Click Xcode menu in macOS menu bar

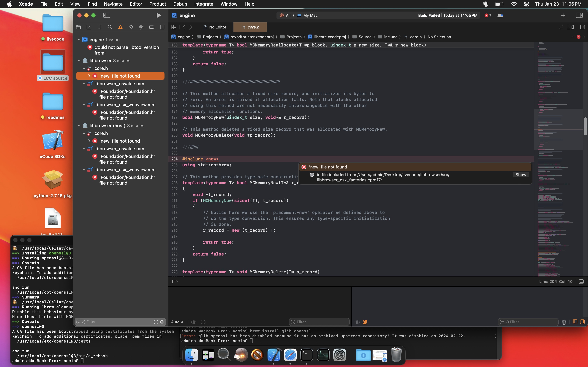coord(26,4)
